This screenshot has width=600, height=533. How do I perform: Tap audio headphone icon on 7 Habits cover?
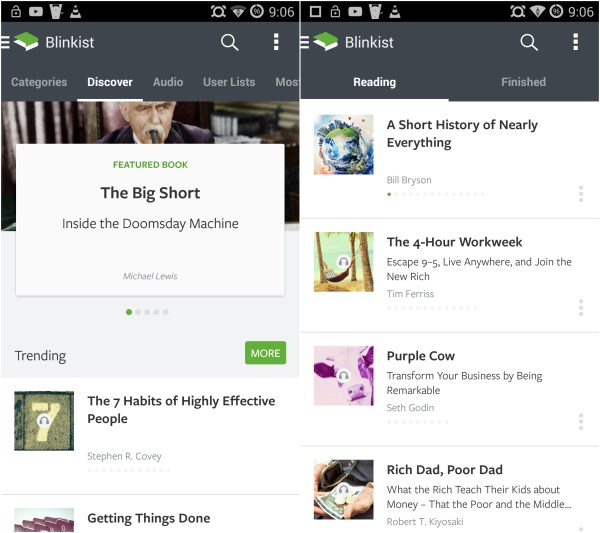pos(44,421)
